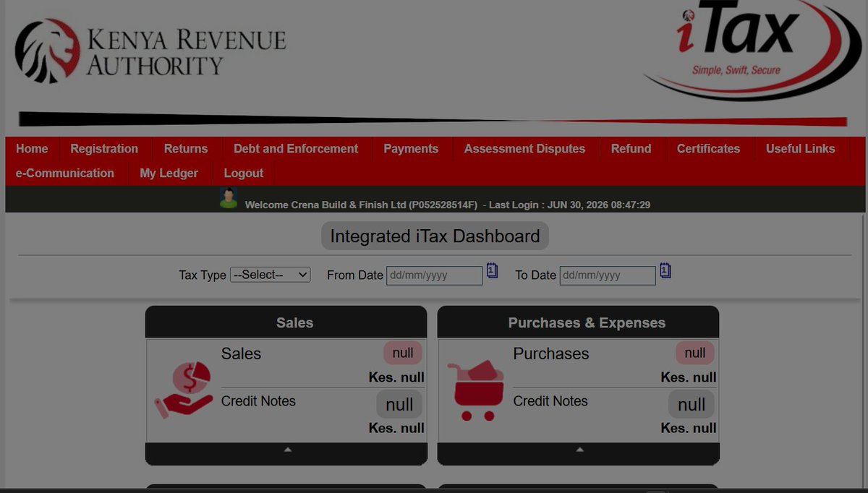Click the Welcome Crena Build & Finish Ltd text
The height and width of the screenshot is (493, 868).
pyautogui.click(x=361, y=205)
